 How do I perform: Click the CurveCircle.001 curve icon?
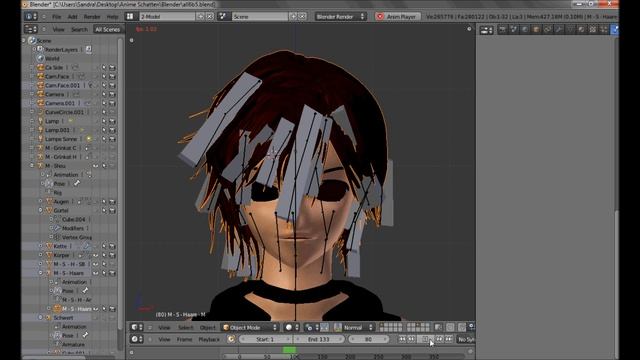tap(40, 112)
